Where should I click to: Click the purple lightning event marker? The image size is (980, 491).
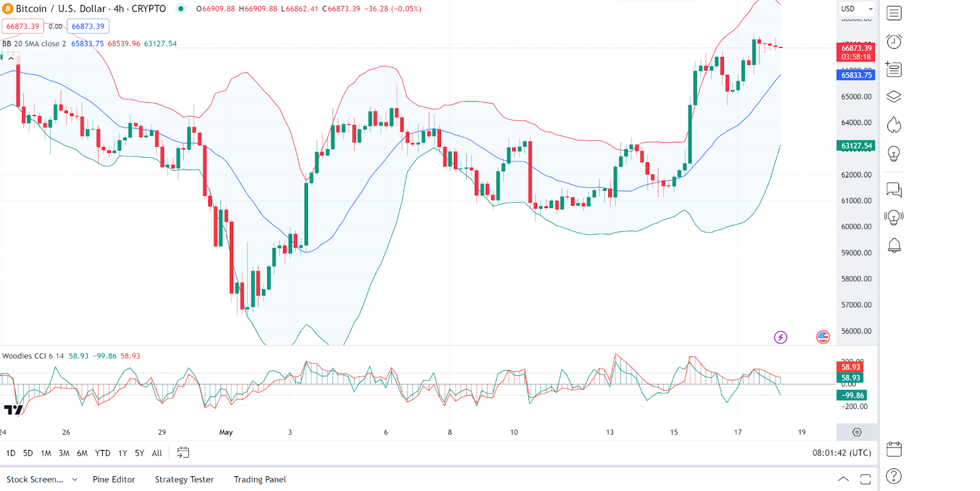(x=780, y=337)
